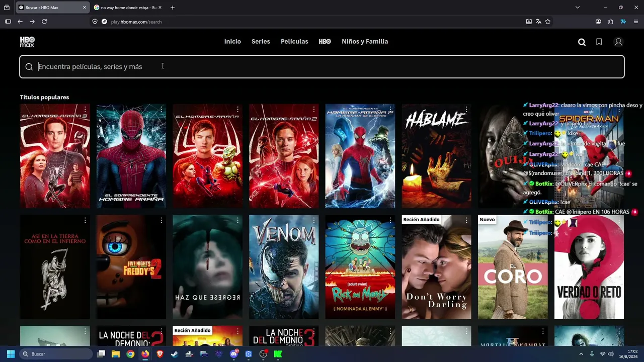Bookmark this page with the star
Viewport: 644px width, 362px height.
548,22
